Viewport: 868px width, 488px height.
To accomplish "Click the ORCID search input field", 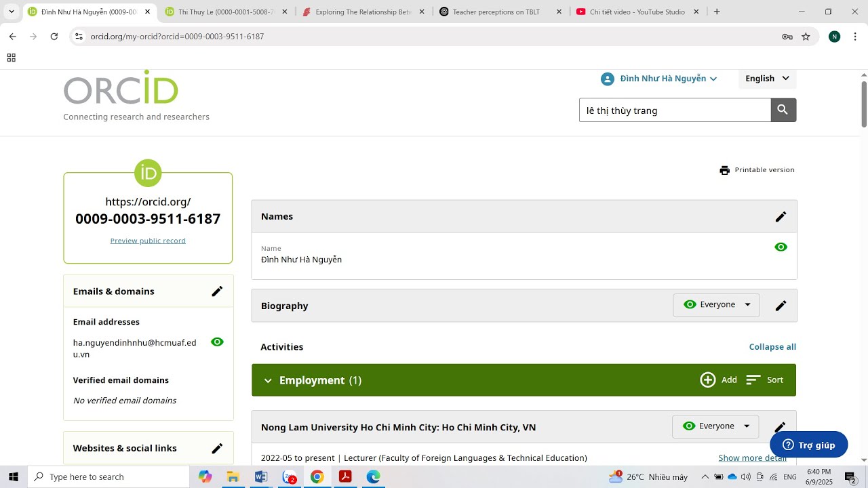I will pyautogui.click(x=675, y=110).
